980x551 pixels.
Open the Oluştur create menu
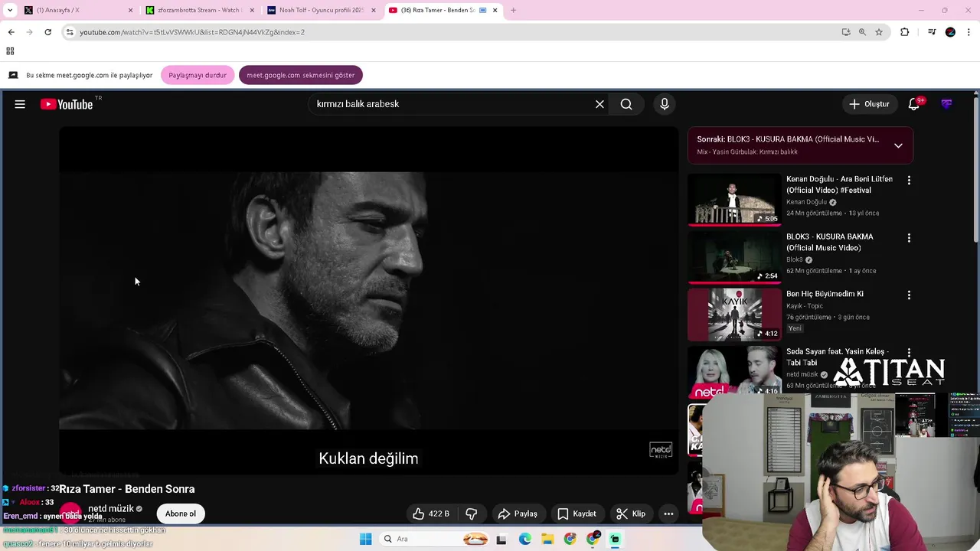[869, 104]
